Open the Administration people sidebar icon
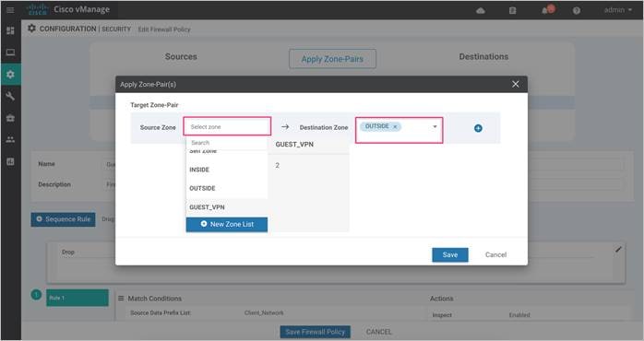The height and width of the screenshot is (341, 644). [x=10, y=140]
